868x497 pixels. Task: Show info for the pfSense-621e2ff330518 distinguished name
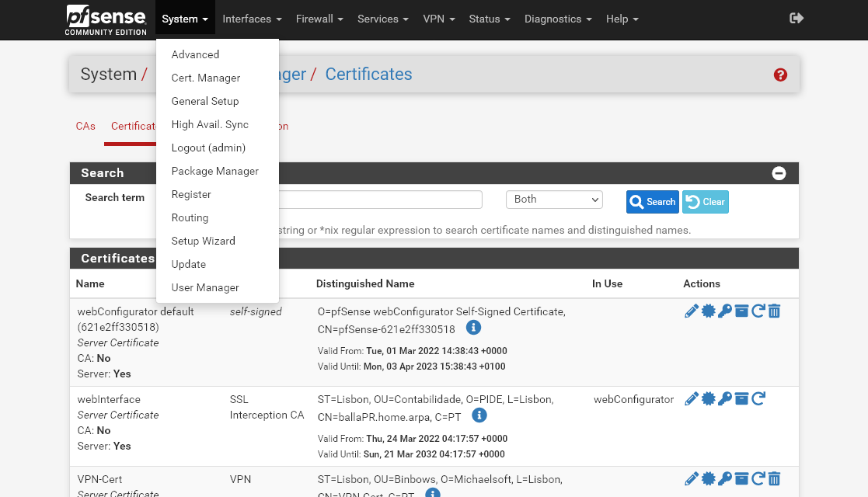(x=473, y=328)
